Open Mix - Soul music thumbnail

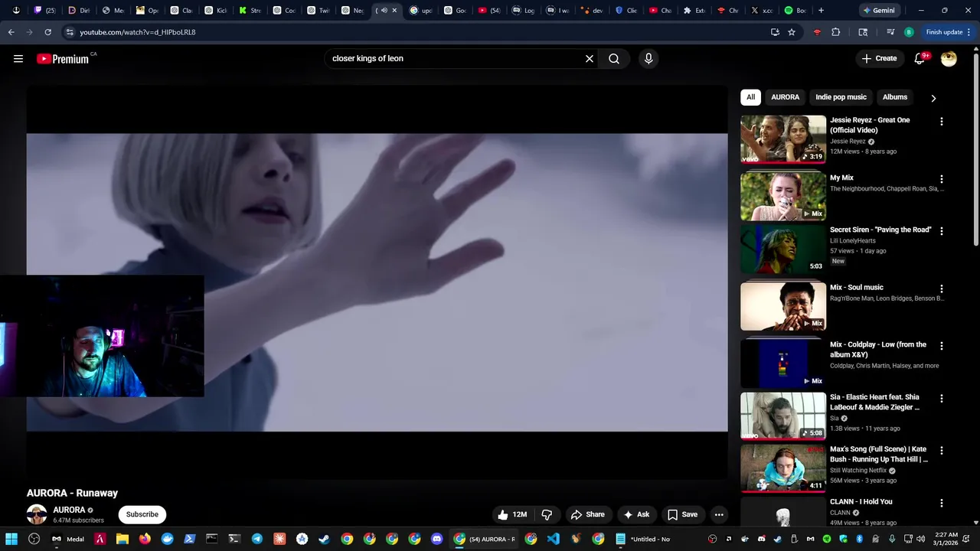pyautogui.click(x=783, y=306)
